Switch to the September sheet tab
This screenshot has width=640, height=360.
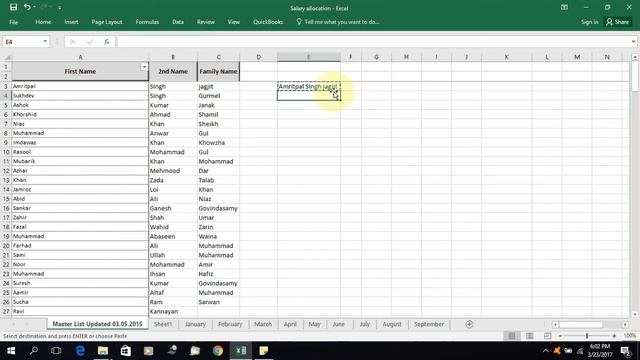tap(429, 324)
